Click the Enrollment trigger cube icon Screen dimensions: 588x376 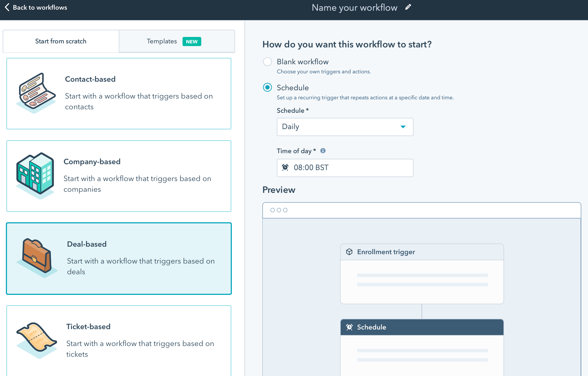click(x=349, y=252)
